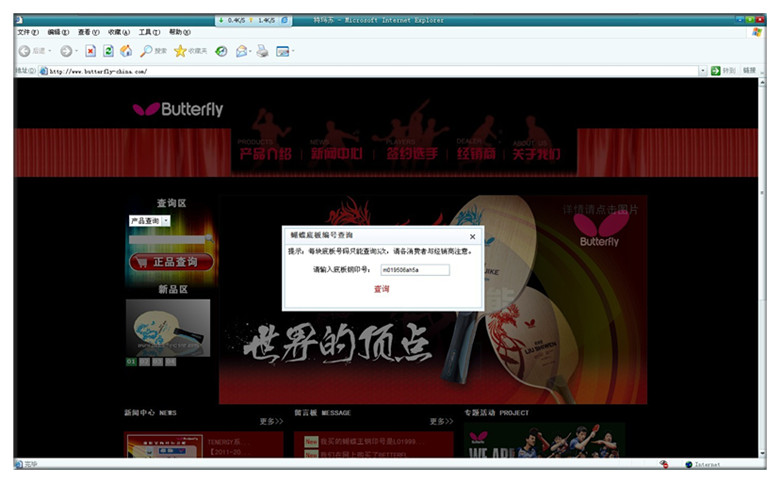Click the gray product search input field

point(167,240)
